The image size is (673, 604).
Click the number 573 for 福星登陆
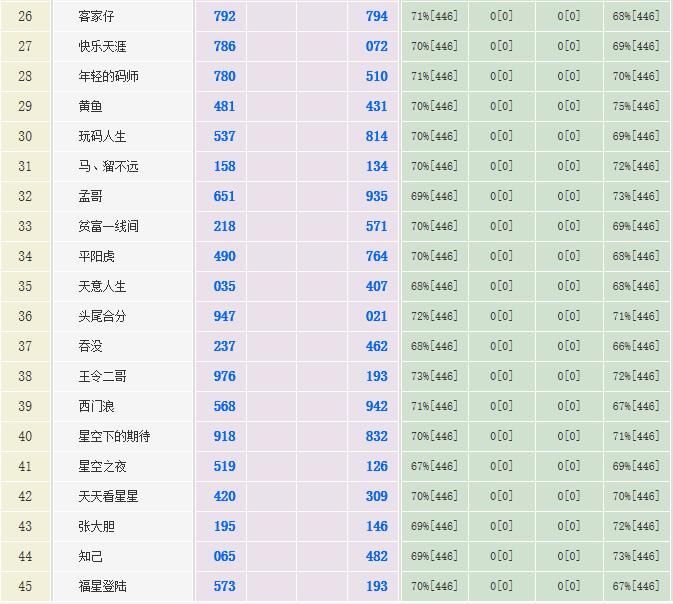(224, 587)
